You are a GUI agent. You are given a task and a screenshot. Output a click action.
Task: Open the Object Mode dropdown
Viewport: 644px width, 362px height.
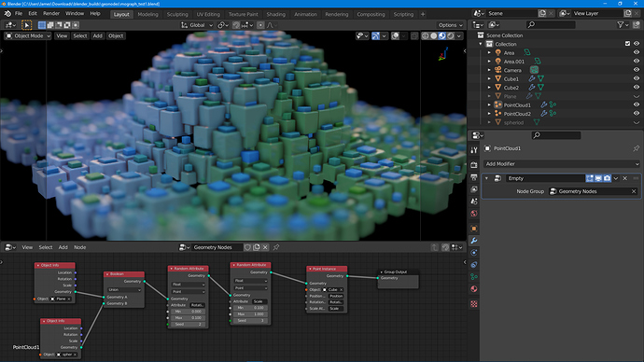[x=28, y=35]
